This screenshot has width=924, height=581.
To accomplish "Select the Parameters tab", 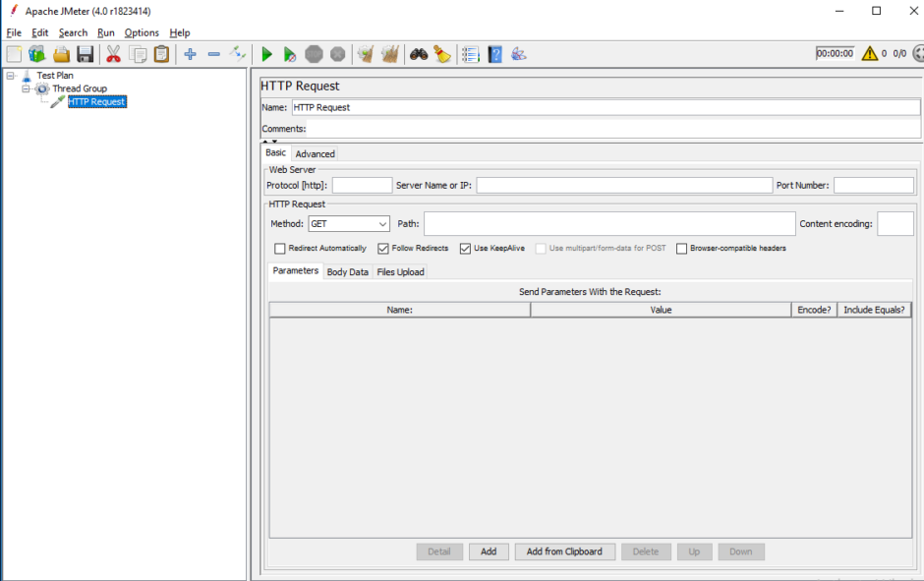I will pyautogui.click(x=296, y=271).
